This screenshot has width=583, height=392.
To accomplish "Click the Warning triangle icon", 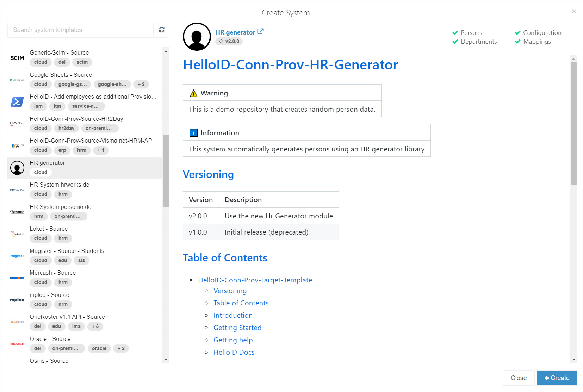I will click(193, 93).
